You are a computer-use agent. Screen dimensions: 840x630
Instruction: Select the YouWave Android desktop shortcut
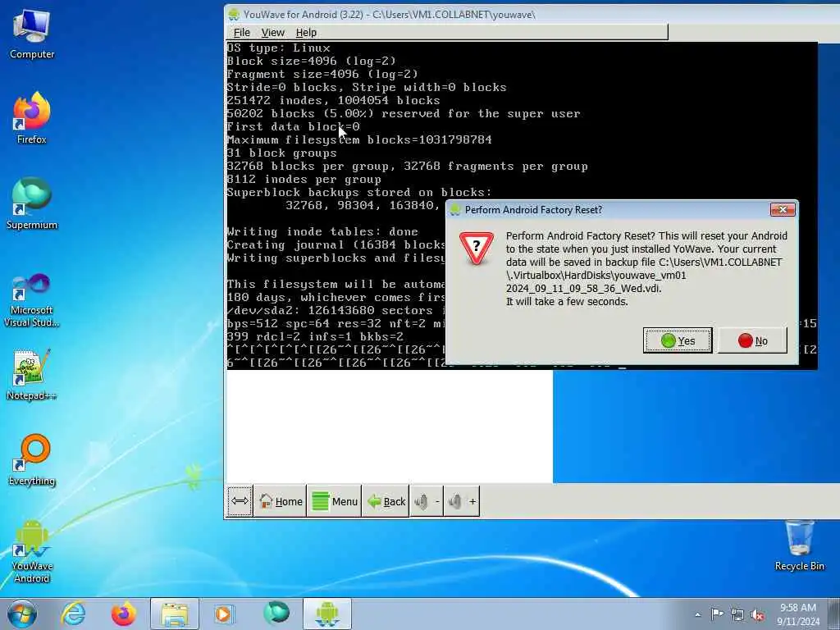tap(32, 552)
